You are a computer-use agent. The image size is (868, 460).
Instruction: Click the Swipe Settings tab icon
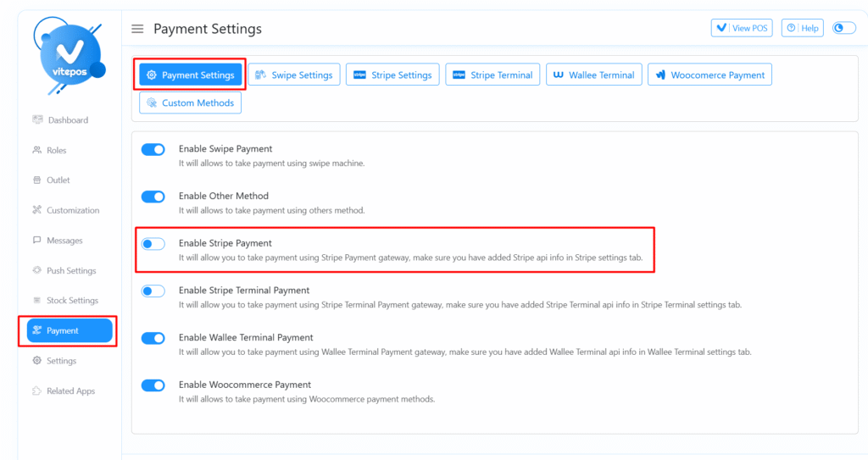point(260,75)
